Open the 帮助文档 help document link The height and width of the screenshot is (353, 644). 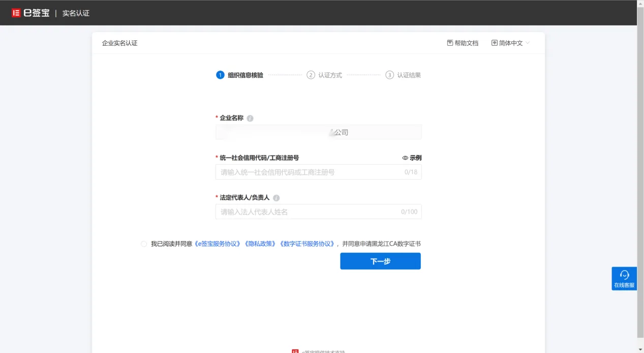click(463, 43)
